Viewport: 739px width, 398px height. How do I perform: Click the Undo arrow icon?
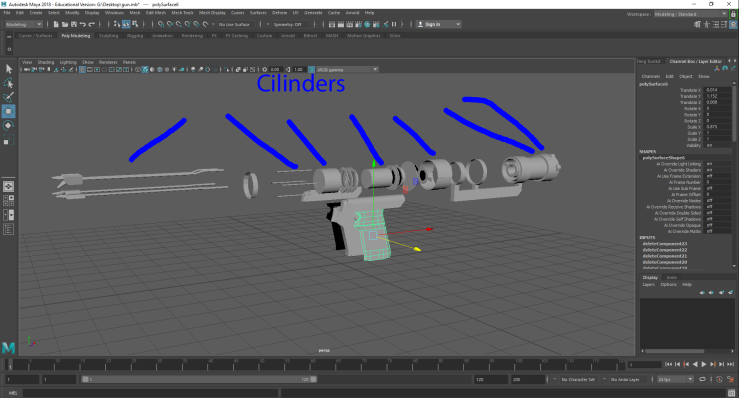click(82, 24)
